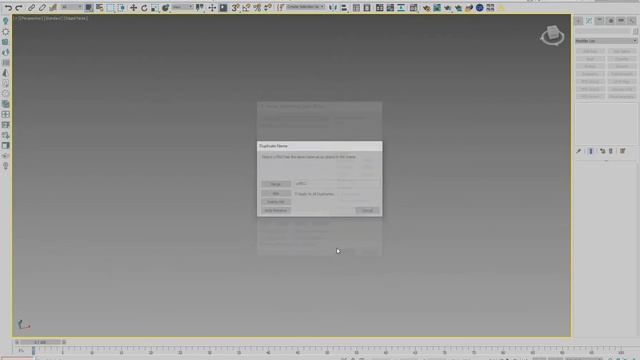The width and height of the screenshot is (640, 360).
Task: Click the Redo arrow in toolbar
Action: coord(19,8)
